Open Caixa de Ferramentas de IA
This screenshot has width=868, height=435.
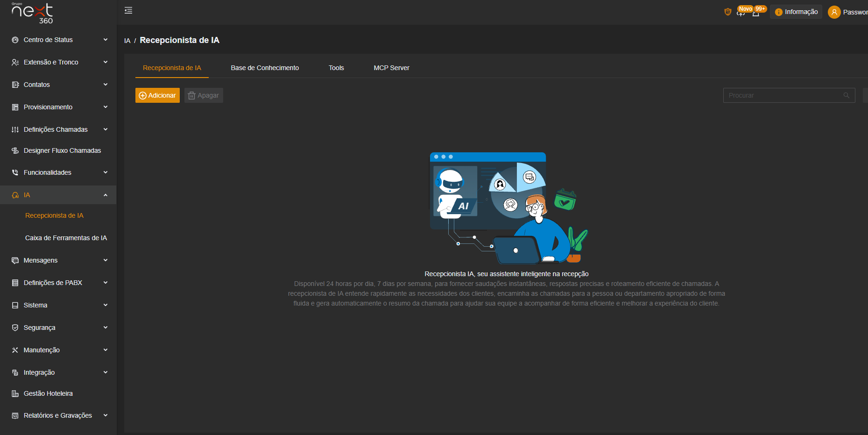66,238
